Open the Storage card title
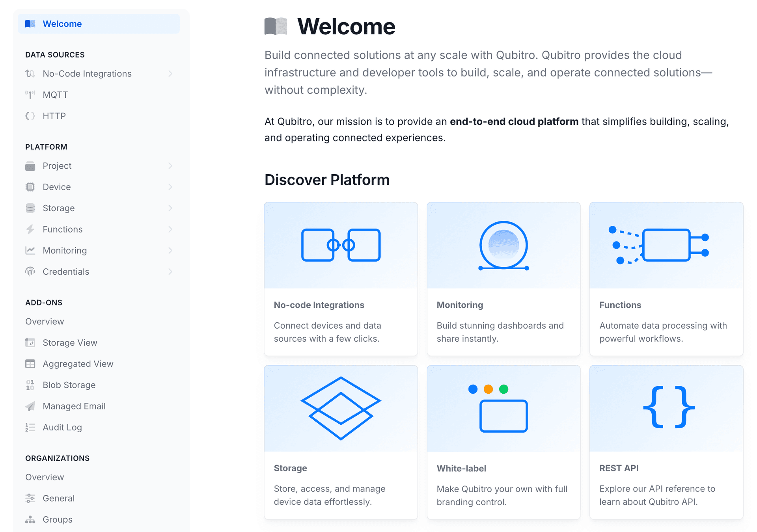 tap(290, 468)
